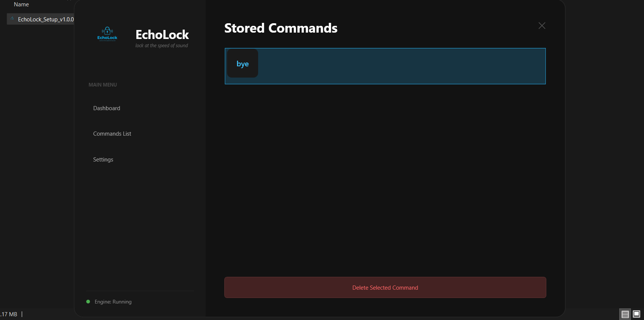Click the "lock at the speed of sound" tagline

coord(161,46)
